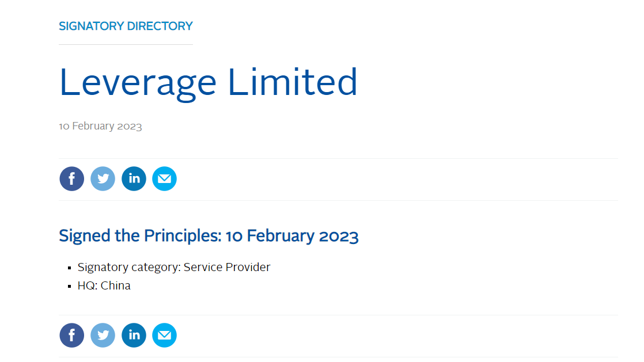Click the word China in the HQ line
644x362 pixels.
tap(116, 285)
